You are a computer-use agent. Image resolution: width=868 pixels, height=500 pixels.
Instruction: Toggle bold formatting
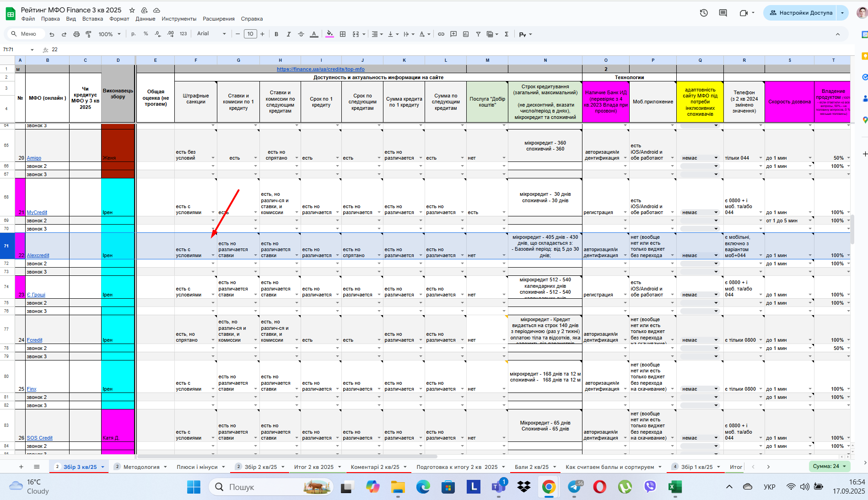click(x=276, y=34)
